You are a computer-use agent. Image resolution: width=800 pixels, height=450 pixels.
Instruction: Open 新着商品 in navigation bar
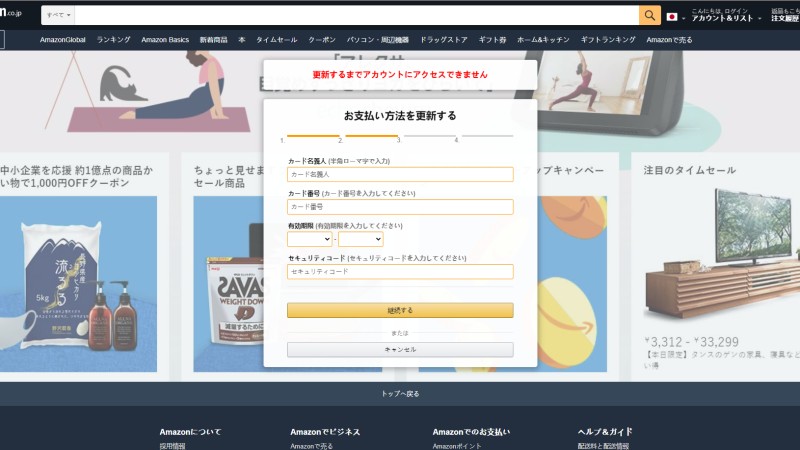tap(213, 40)
